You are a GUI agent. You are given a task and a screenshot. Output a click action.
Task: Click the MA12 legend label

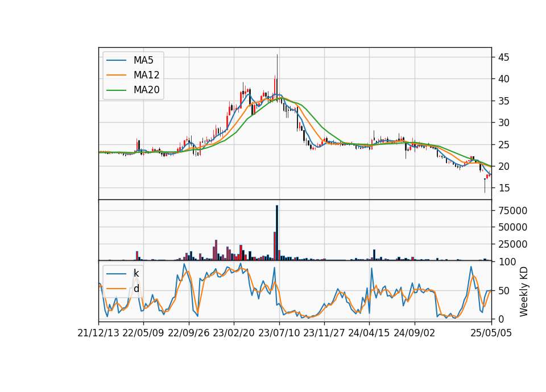click(x=146, y=75)
